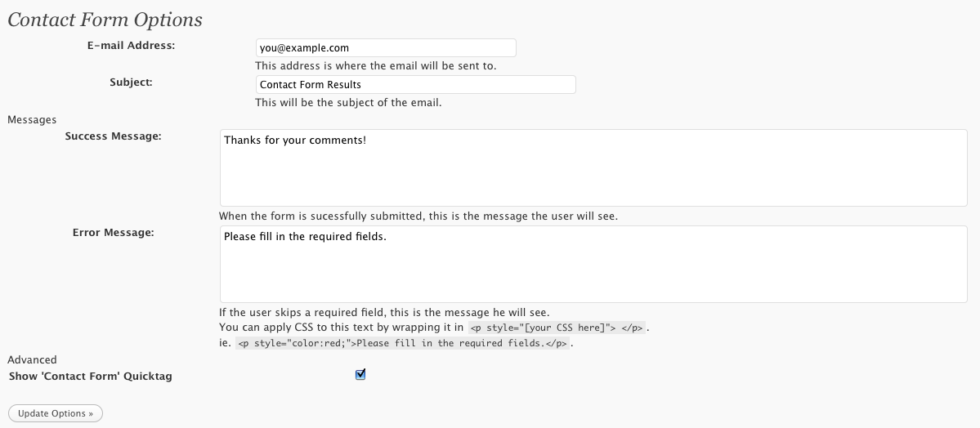Click the email address help text
Screen dimensions: 980x428
click(x=375, y=66)
